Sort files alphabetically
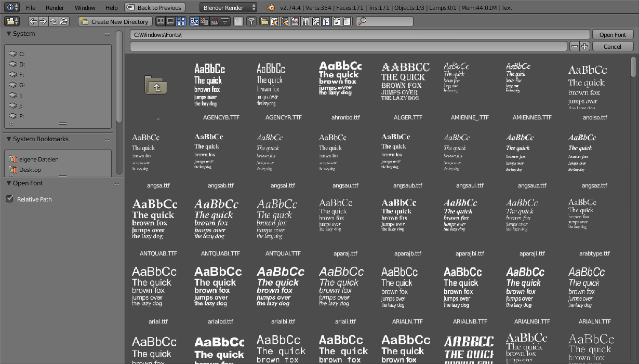The height and width of the screenshot is (364, 639). point(194,21)
